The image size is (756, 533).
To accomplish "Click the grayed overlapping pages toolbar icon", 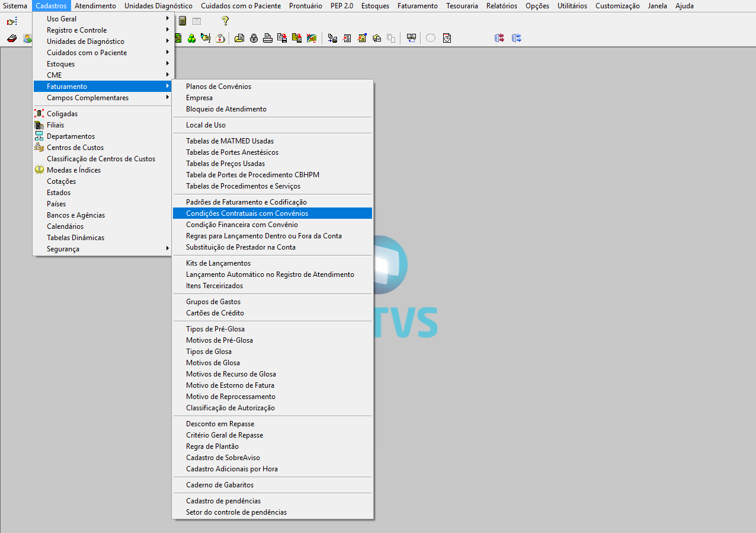I will [x=391, y=39].
